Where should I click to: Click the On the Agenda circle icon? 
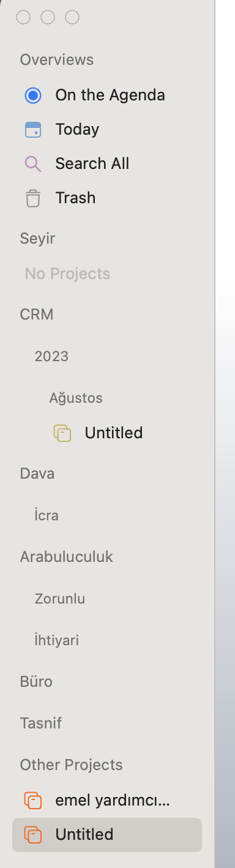click(33, 95)
